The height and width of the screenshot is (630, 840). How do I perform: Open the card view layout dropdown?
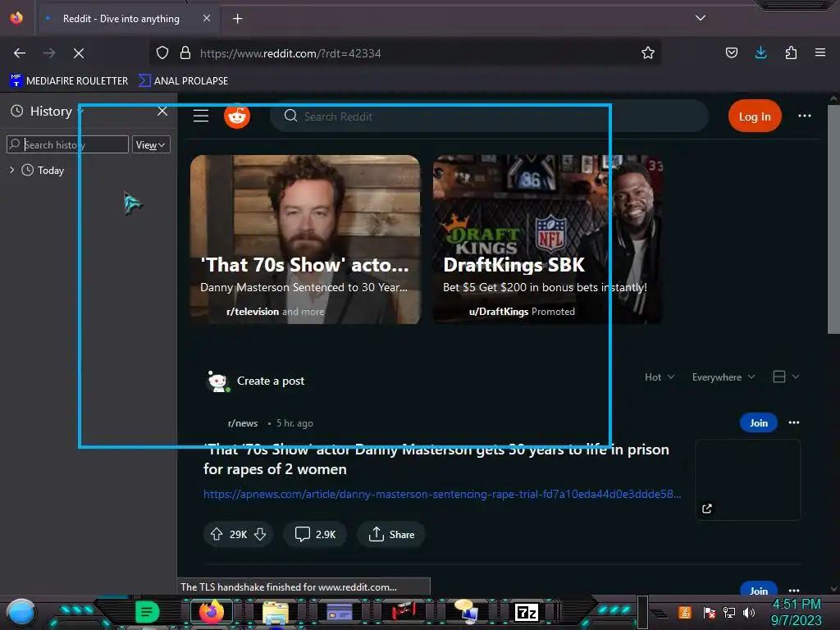(786, 377)
